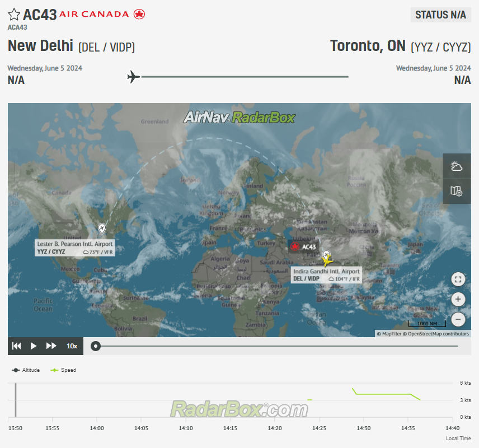Click the STATUS N/A badge
This screenshot has height=448, width=479.
click(440, 15)
